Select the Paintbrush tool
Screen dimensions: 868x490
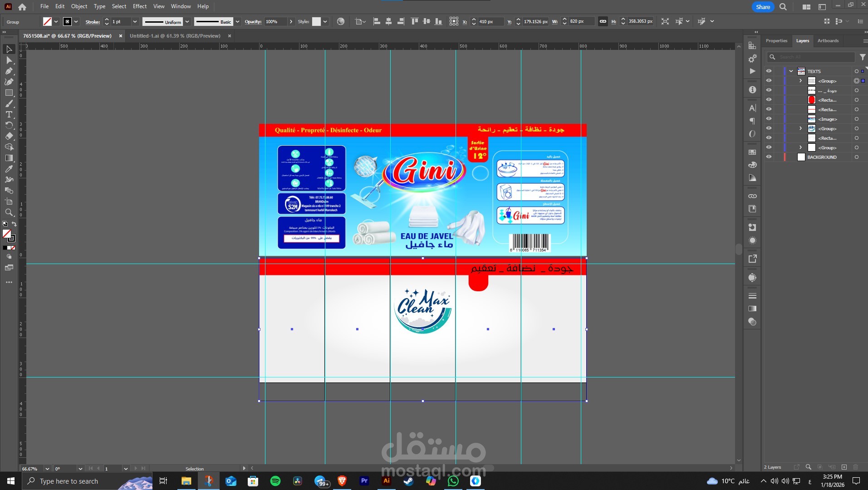click(x=9, y=103)
